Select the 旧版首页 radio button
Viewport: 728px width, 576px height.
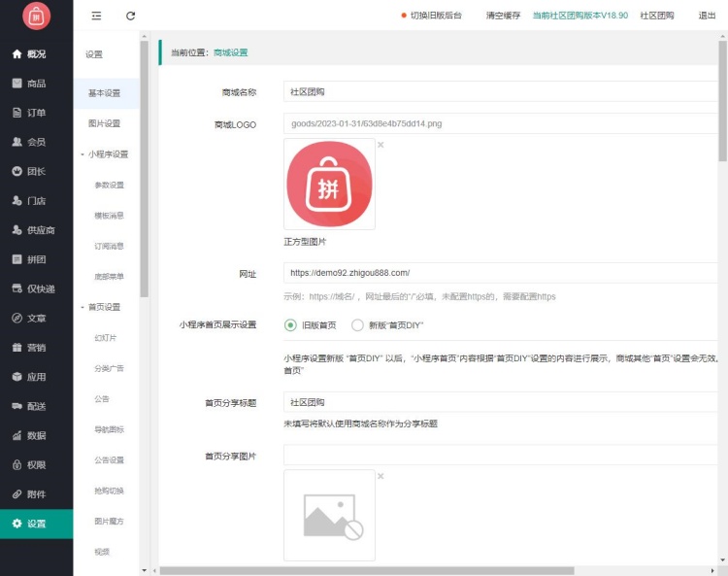pyautogui.click(x=290, y=325)
